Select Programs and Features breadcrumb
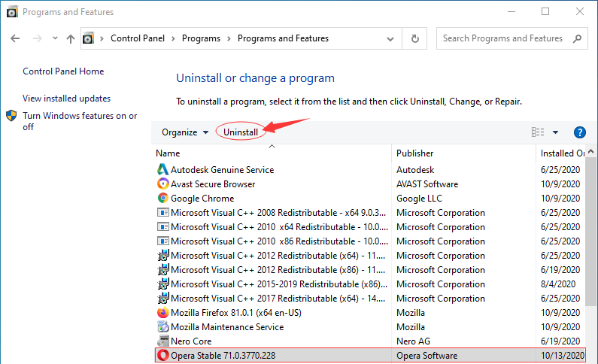This screenshot has height=364, width=598. [x=283, y=38]
